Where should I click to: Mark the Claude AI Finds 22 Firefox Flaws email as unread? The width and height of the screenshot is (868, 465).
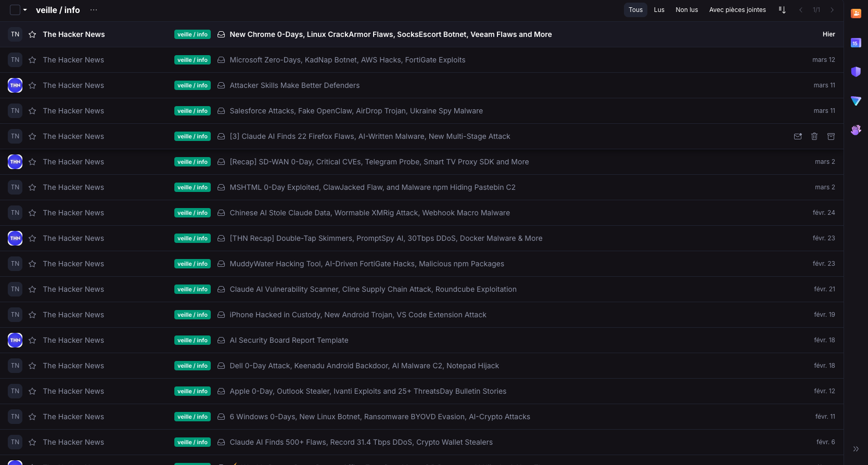tap(798, 136)
